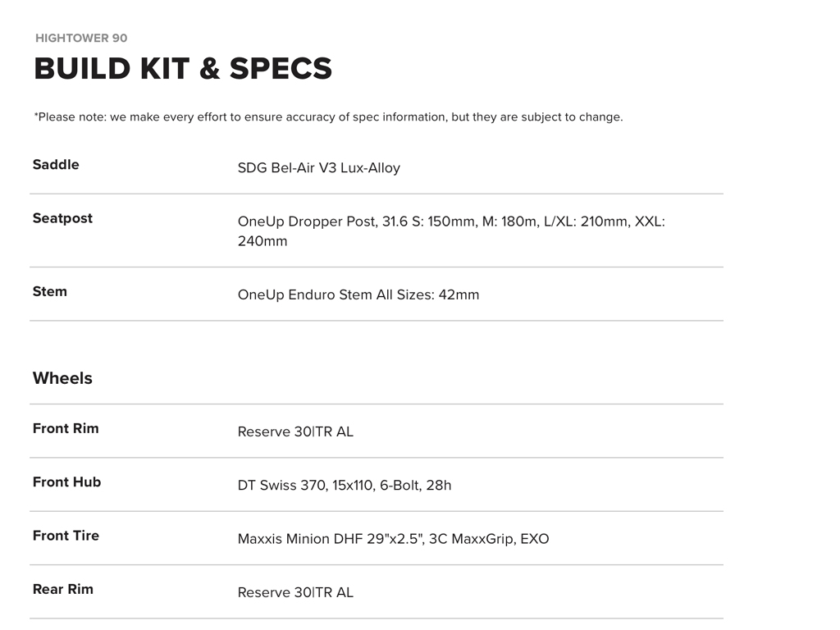Click the Front Tire label
The width and height of the screenshot is (840, 630).
[66, 536]
